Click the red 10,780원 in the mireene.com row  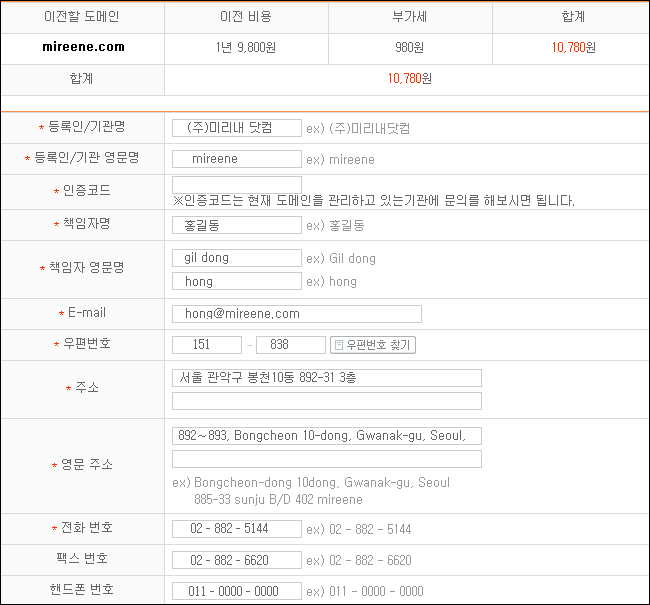coord(573,47)
